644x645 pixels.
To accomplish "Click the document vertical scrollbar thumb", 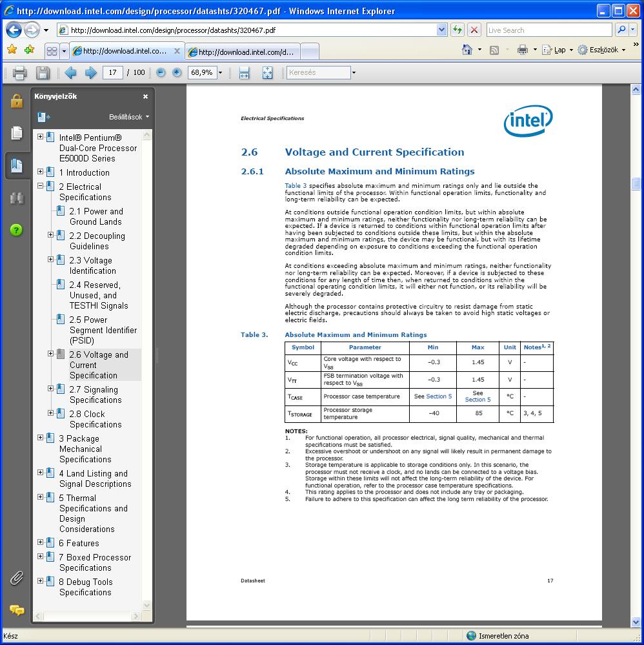I will point(636,184).
